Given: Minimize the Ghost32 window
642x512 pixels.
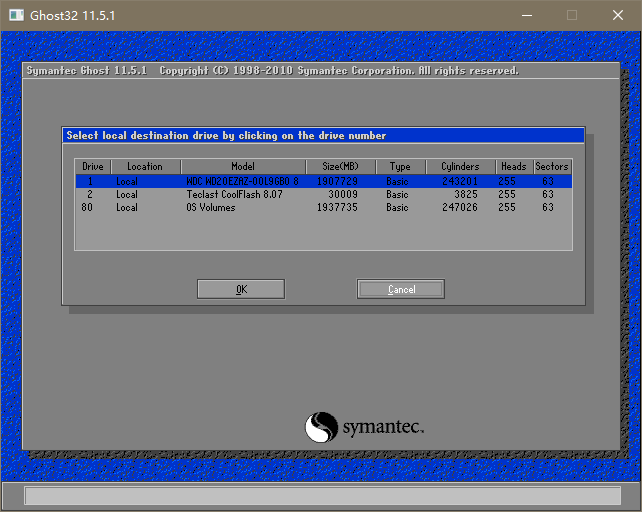Looking at the screenshot, I should (x=525, y=15).
